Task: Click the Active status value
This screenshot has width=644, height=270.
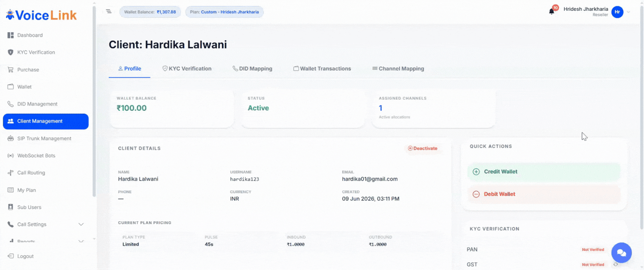Action: (258, 108)
